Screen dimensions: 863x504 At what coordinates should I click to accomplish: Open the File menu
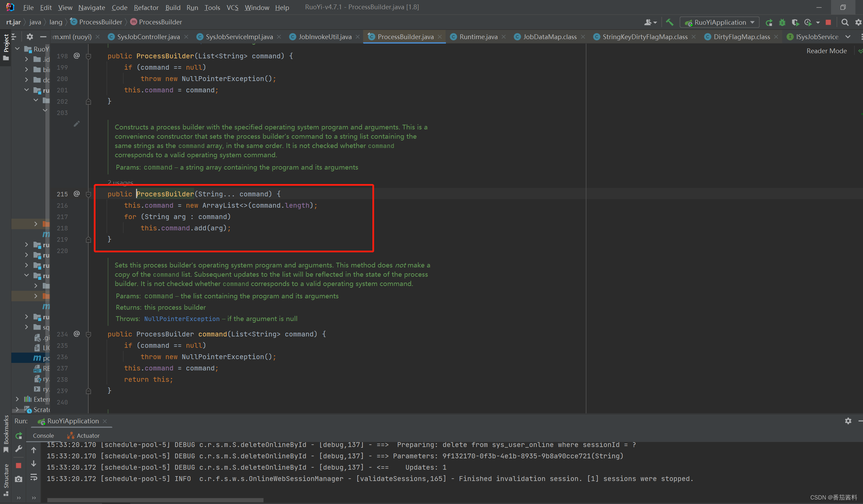(28, 7)
